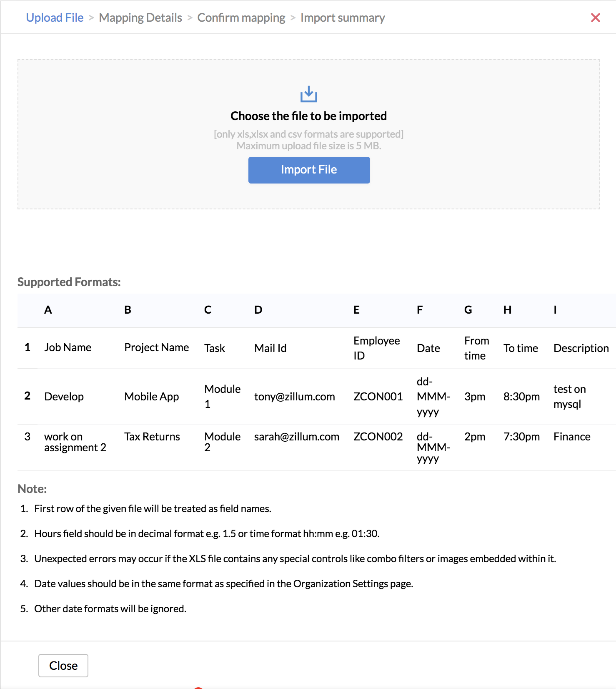Screen dimensions: 616x689
Task: Click the sarah@zillum.com mail cell
Action: [297, 437]
